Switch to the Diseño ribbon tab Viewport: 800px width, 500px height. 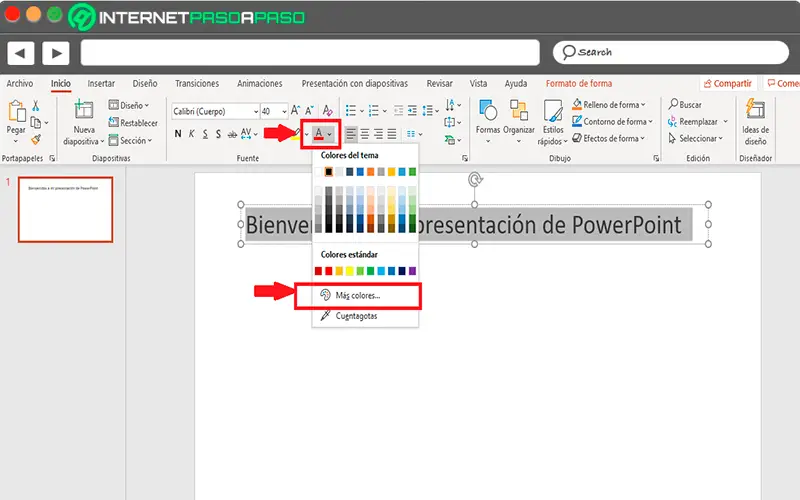click(145, 83)
